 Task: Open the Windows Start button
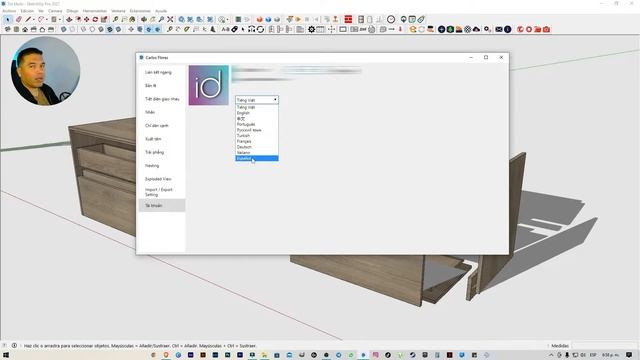(6, 355)
